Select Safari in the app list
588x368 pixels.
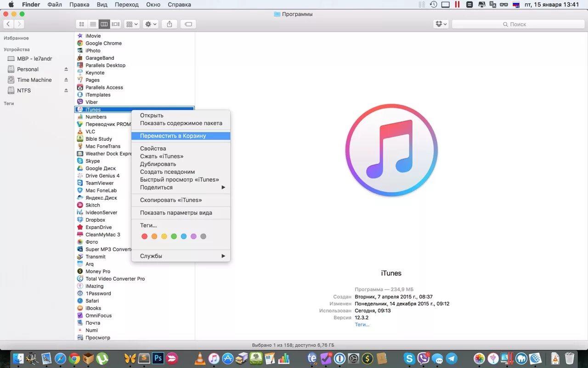92,301
